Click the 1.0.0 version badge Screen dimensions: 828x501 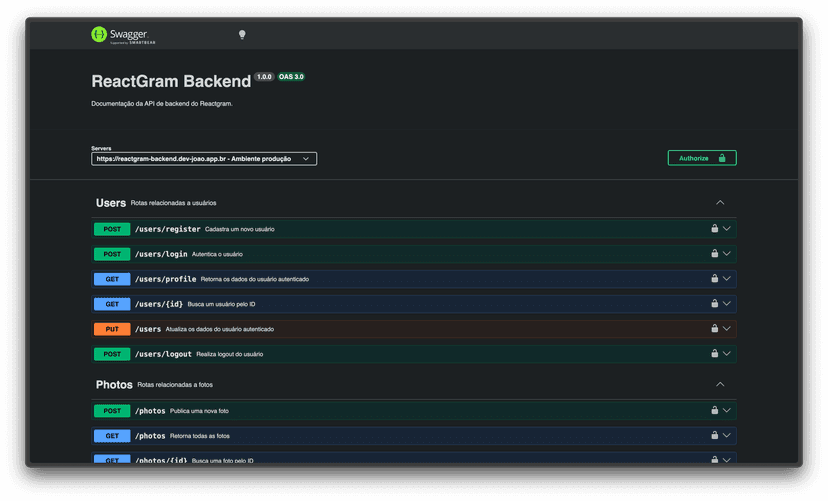[x=264, y=77]
